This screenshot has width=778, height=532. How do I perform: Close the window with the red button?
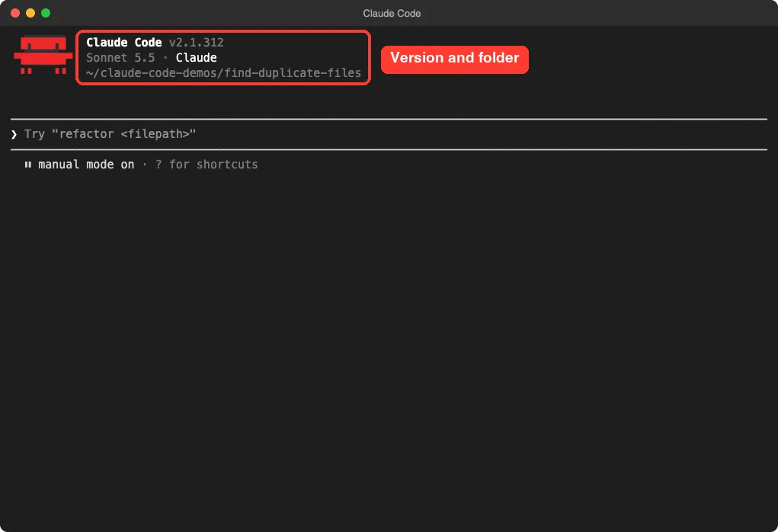15,13
